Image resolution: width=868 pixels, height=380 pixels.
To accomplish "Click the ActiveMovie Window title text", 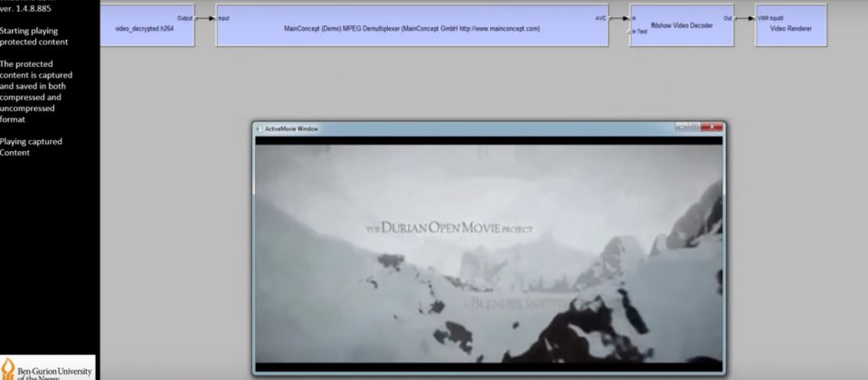I will (x=291, y=128).
